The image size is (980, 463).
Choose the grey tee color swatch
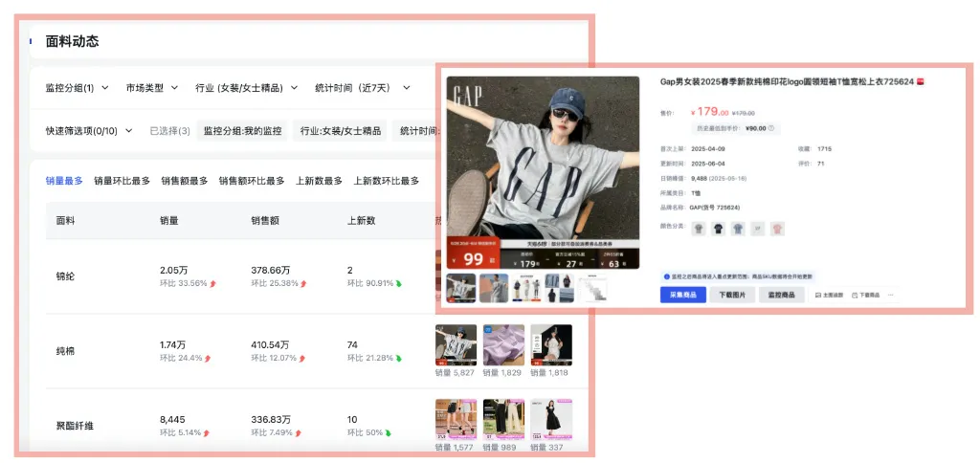[x=698, y=229]
